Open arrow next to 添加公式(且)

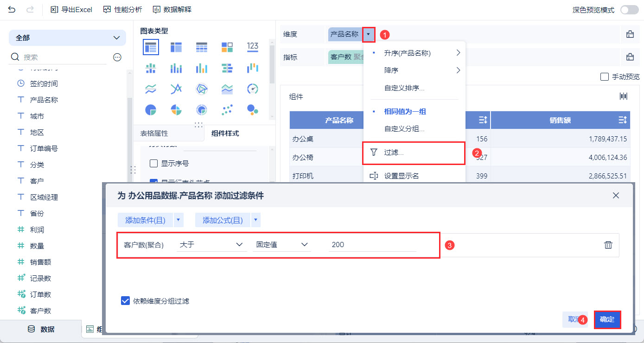(256, 221)
